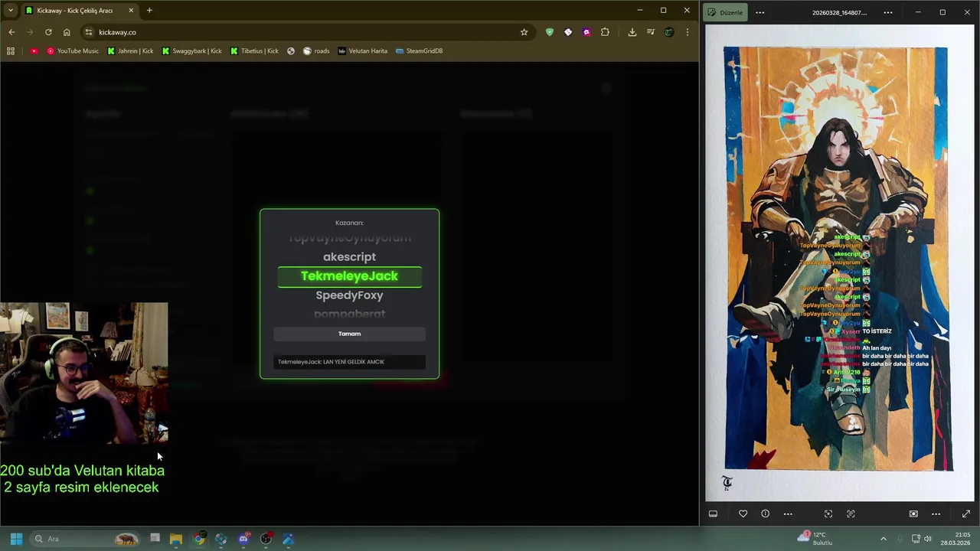Open the green shield extension
Image resolution: width=980 pixels, height=551 pixels.
tap(549, 32)
